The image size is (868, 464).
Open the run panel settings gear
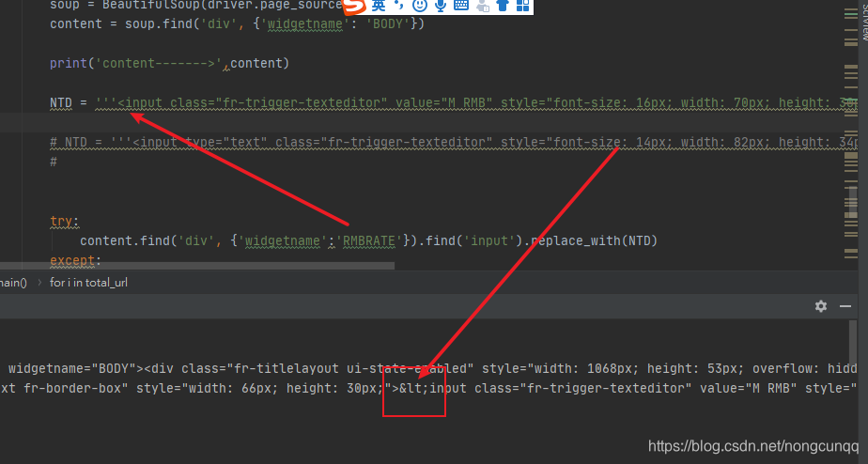click(x=821, y=306)
